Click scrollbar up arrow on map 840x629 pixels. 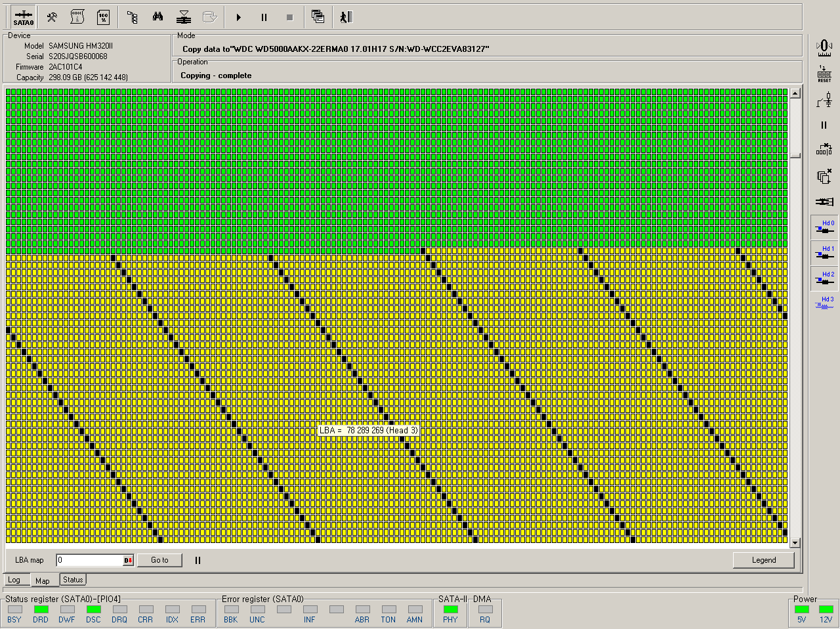(x=795, y=93)
